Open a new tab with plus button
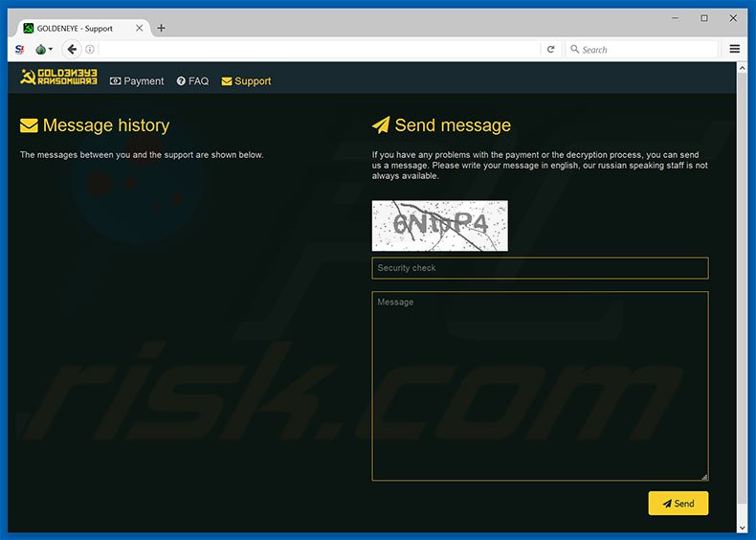Image resolution: width=756 pixels, height=540 pixels. click(161, 28)
